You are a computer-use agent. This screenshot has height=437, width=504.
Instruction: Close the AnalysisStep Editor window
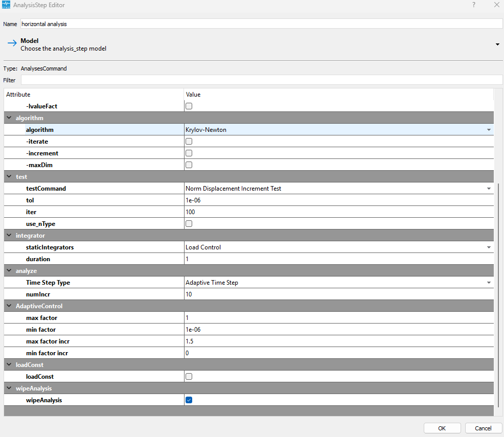pyautogui.click(x=496, y=5)
